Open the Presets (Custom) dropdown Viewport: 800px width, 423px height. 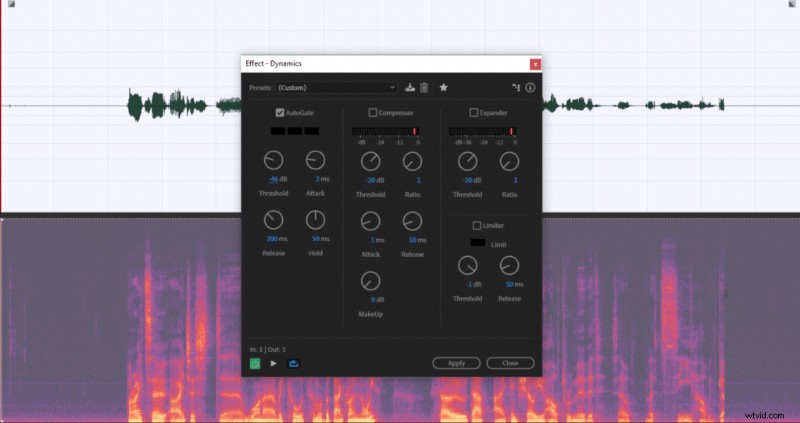336,88
